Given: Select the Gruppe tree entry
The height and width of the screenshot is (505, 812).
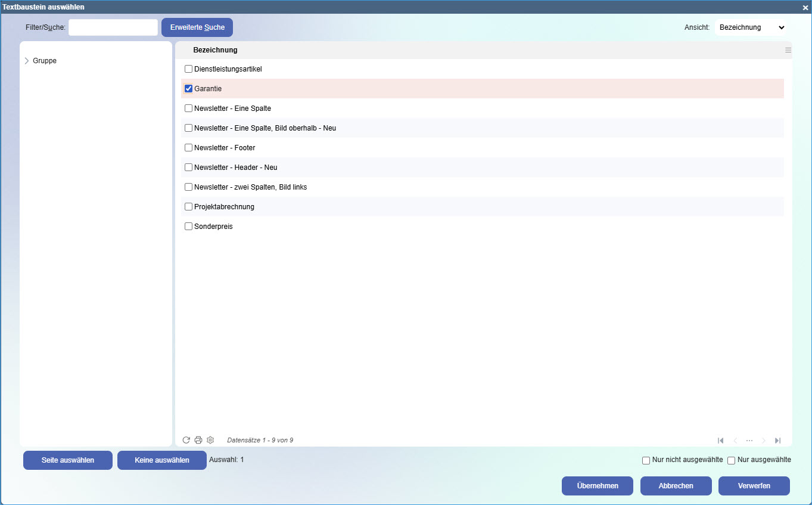Looking at the screenshot, I should 45,61.
